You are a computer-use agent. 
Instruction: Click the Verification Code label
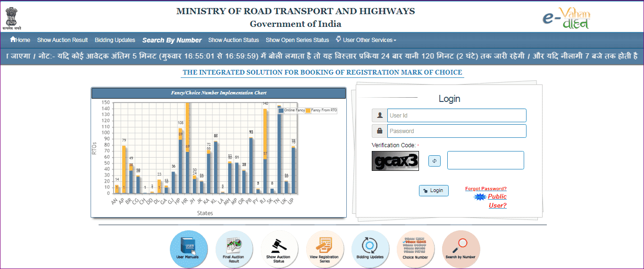pyautogui.click(x=395, y=145)
